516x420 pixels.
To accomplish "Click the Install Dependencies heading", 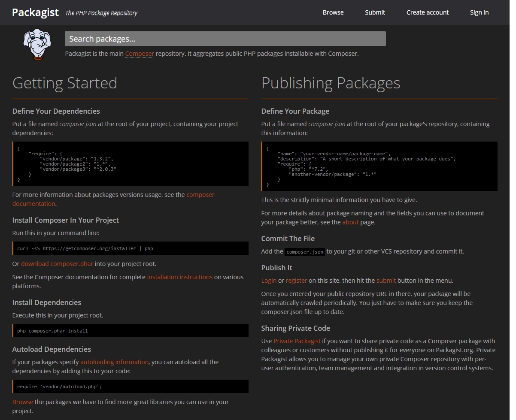I will coord(47,302).
